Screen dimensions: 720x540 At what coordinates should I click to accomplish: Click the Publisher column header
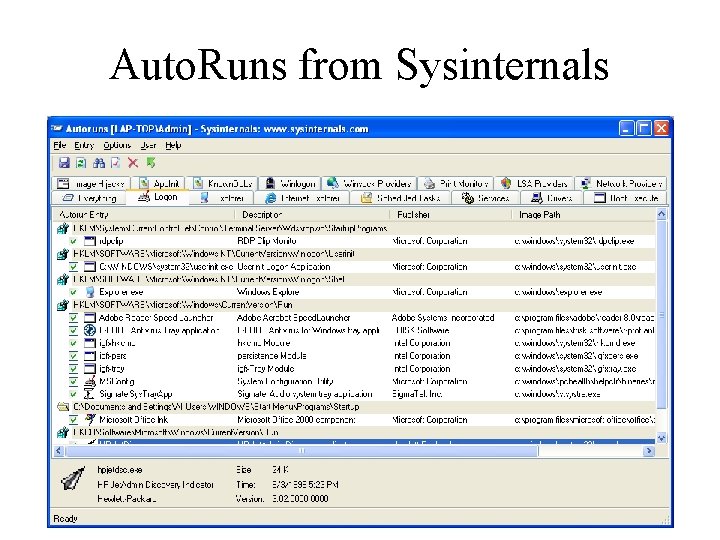pos(450,214)
